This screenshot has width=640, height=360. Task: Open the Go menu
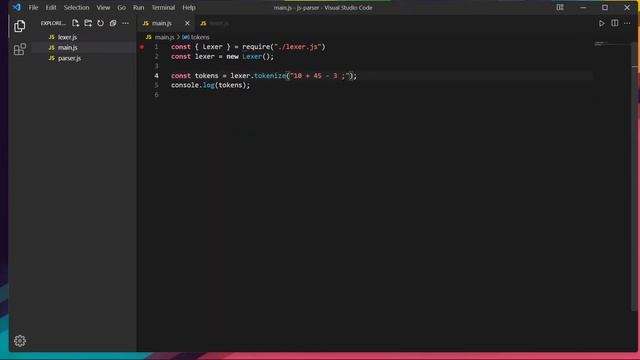click(x=122, y=7)
